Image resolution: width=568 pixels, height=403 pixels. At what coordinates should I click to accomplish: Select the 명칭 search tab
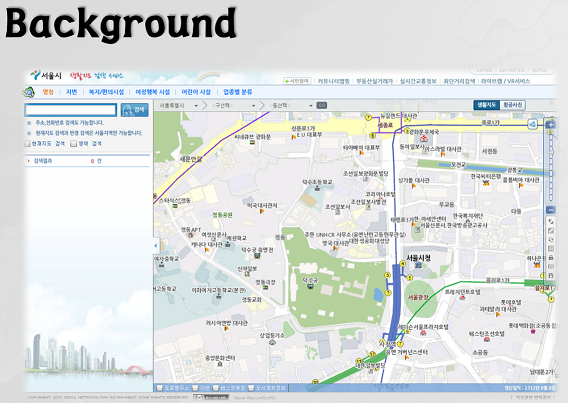click(x=48, y=92)
